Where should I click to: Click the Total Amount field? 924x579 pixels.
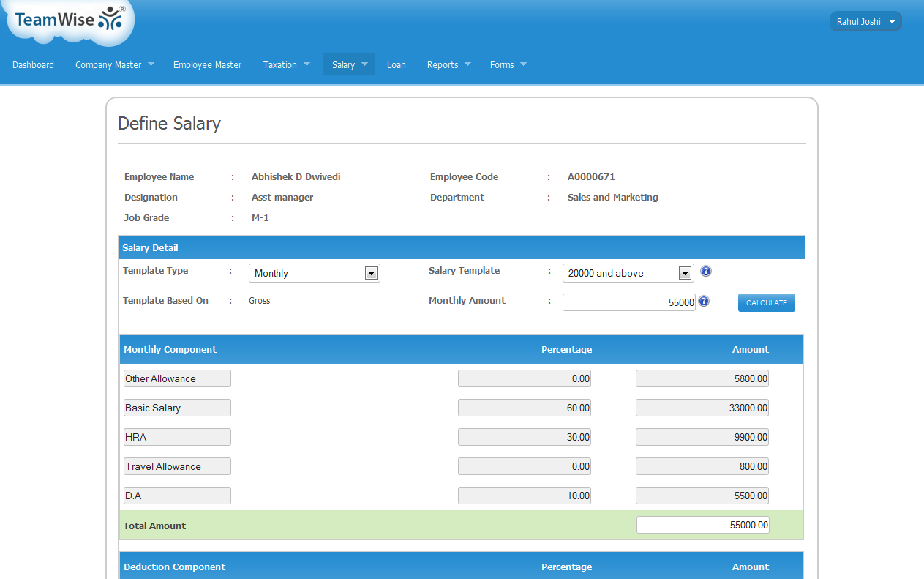tap(702, 525)
